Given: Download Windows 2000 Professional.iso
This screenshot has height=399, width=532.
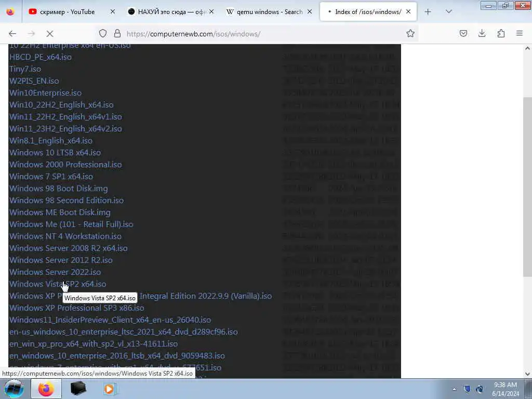Looking at the screenshot, I should 65,165.
